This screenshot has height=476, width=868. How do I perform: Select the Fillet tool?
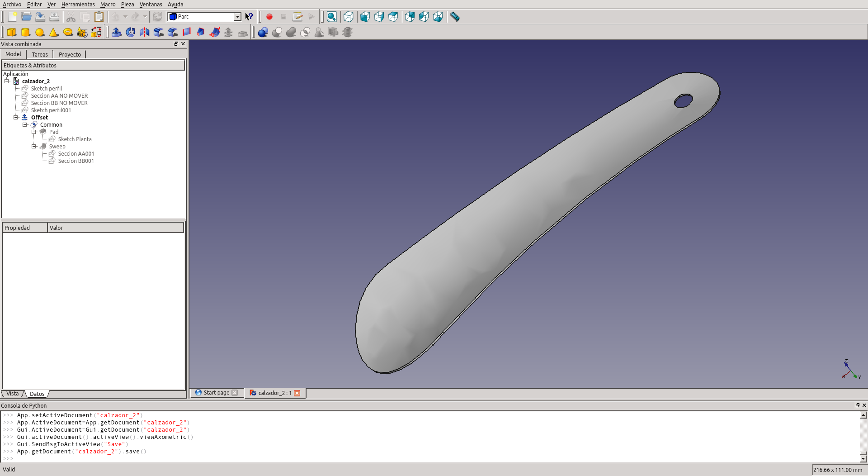coord(159,32)
